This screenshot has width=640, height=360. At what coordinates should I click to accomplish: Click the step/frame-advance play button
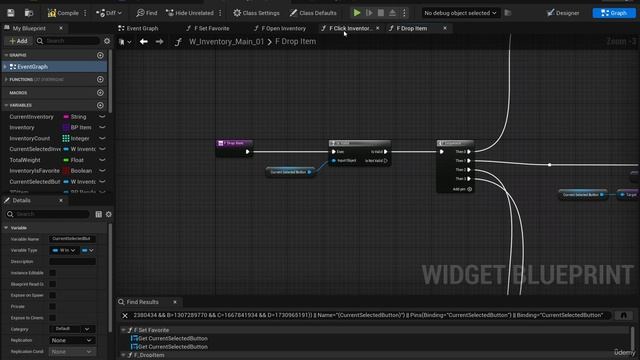(x=369, y=13)
